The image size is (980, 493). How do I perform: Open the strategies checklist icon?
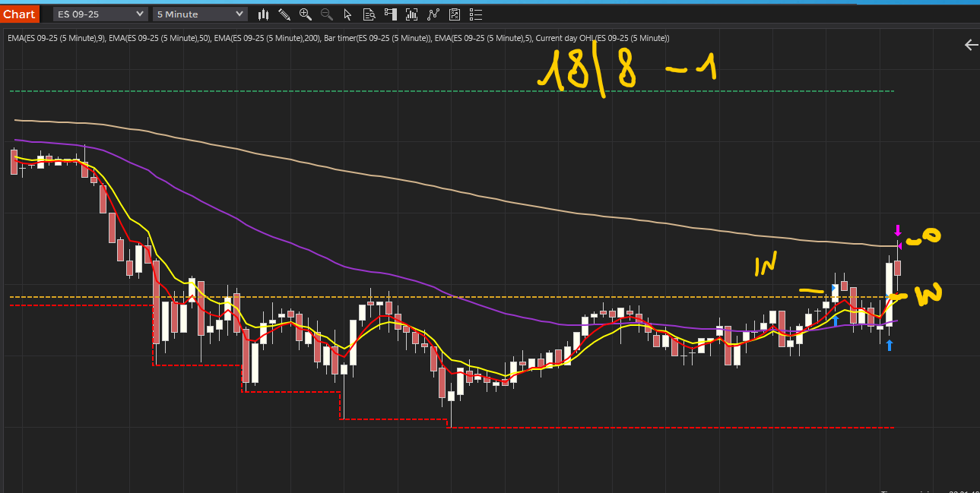coord(455,14)
